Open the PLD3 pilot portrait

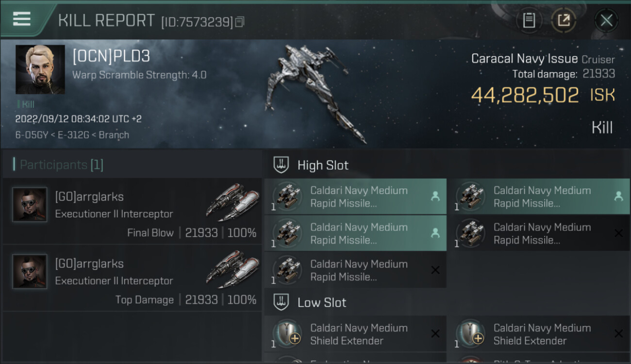[40, 69]
